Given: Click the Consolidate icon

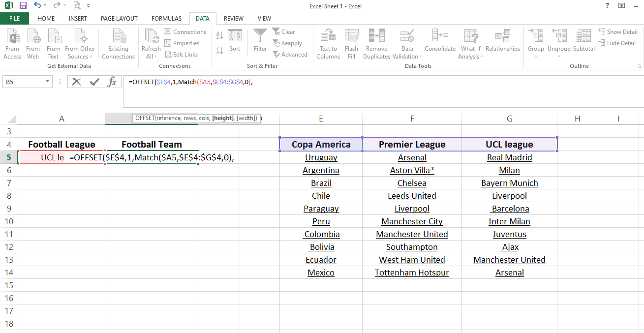Looking at the screenshot, I should pos(440,36).
